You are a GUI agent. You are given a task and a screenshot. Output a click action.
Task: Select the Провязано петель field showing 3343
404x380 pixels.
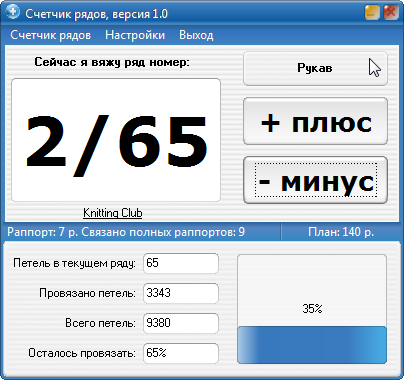tap(181, 293)
